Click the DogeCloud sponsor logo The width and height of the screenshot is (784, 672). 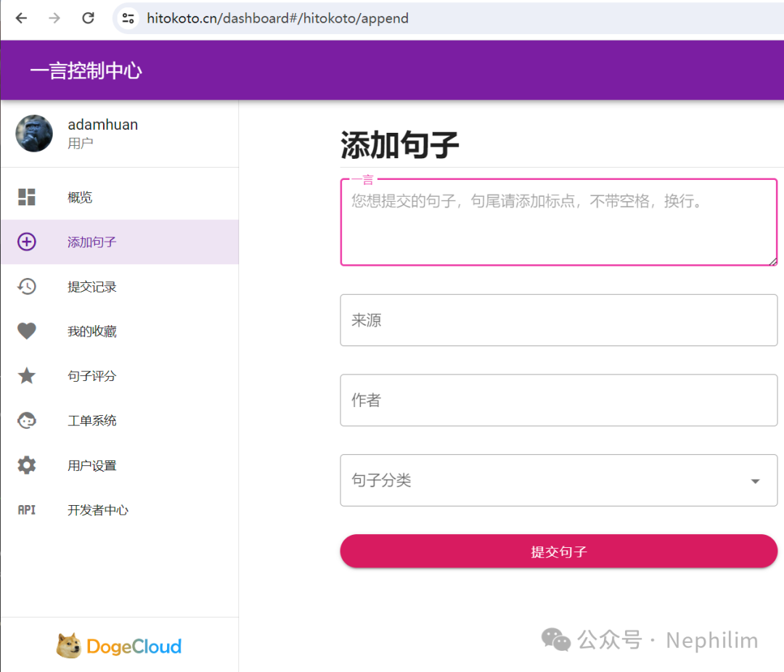[x=119, y=645]
